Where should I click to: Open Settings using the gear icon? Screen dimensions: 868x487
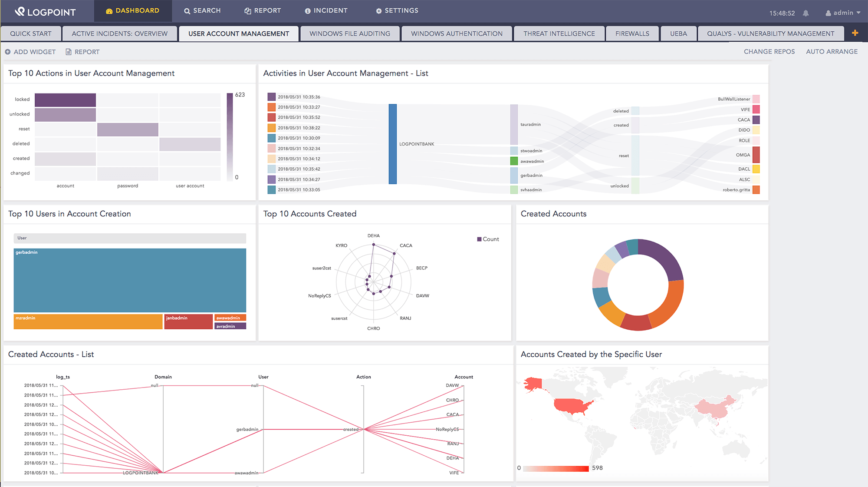tap(378, 10)
